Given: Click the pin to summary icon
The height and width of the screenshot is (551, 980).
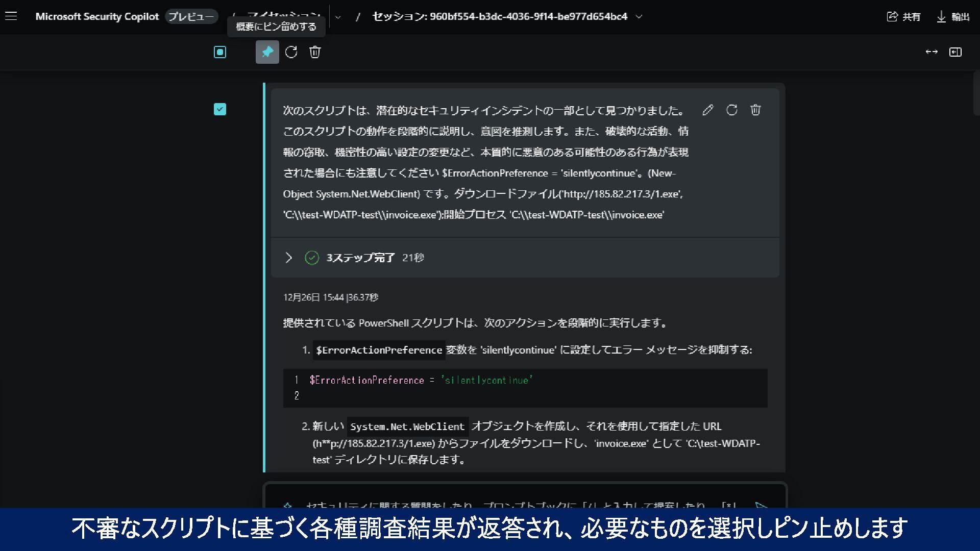Looking at the screenshot, I should click(x=267, y=52).
